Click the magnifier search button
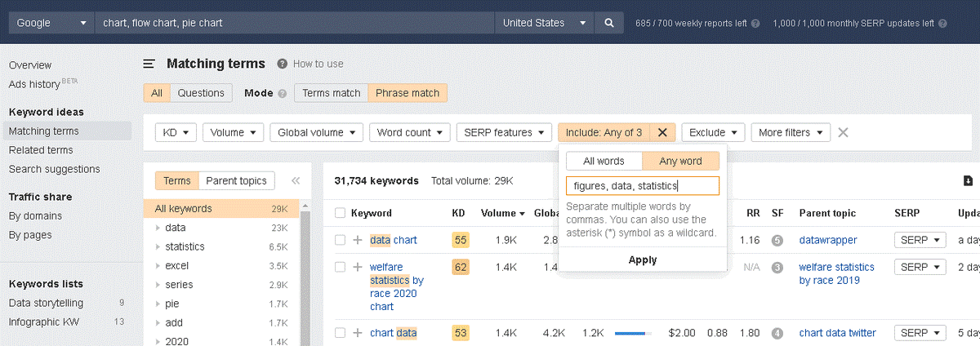The width and height of the screenshot is (980, 346). [x=608, y=23]
